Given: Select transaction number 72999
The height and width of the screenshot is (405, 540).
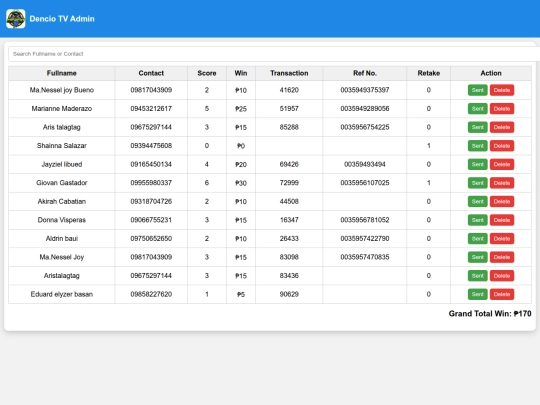Looking at the screenshot, I should pyautogui.click(x=289, y=183).
